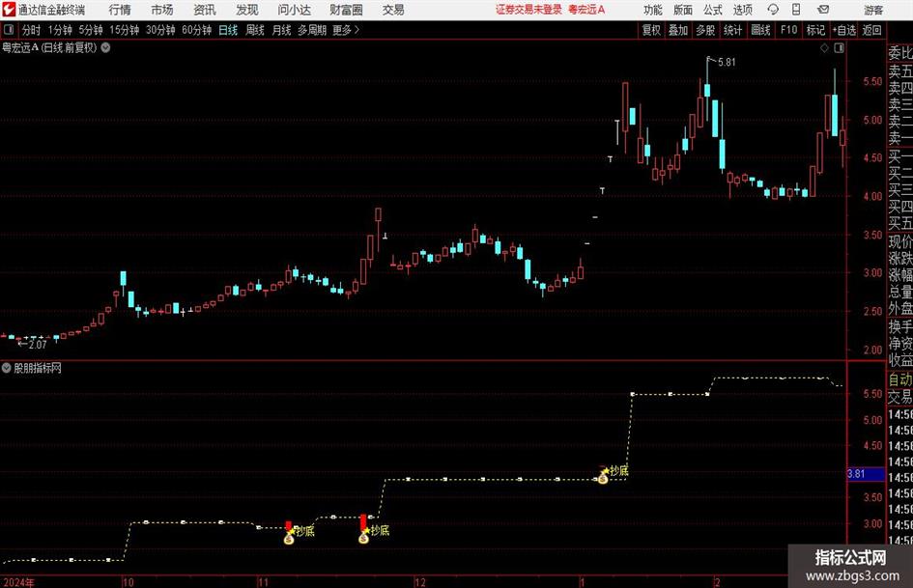Click the second 抄底 money bag signal

(364, 538)
